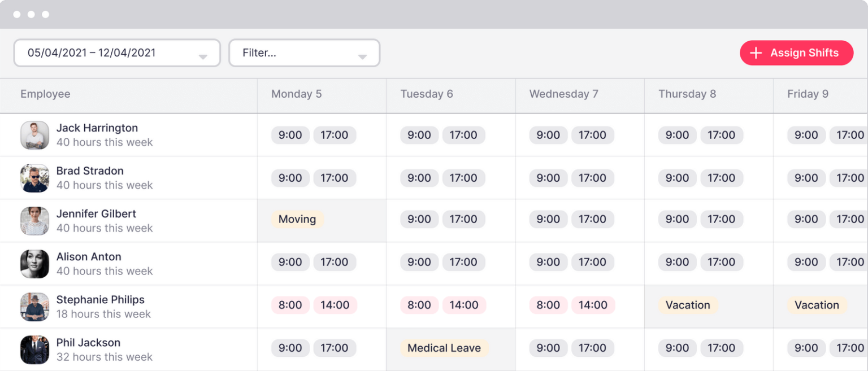Expand the Filter dropdown

tap(304, 53)
